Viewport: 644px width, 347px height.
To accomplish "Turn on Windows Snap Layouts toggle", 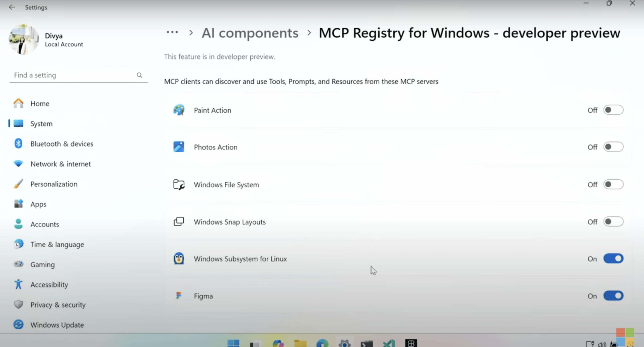I will [x=613, y=222].
